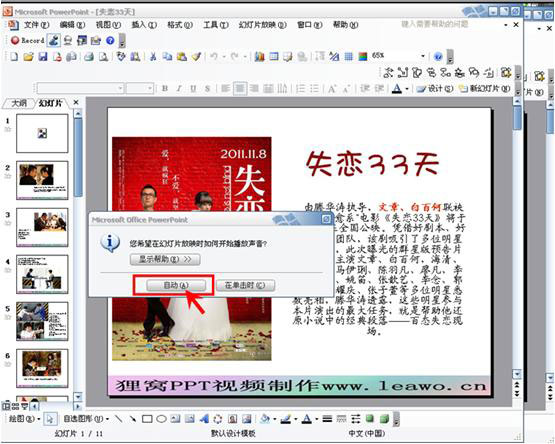Viewport: 555px width, 444px height.
Task: Open the 文件 menu
Action: click(x=36, y=25)
